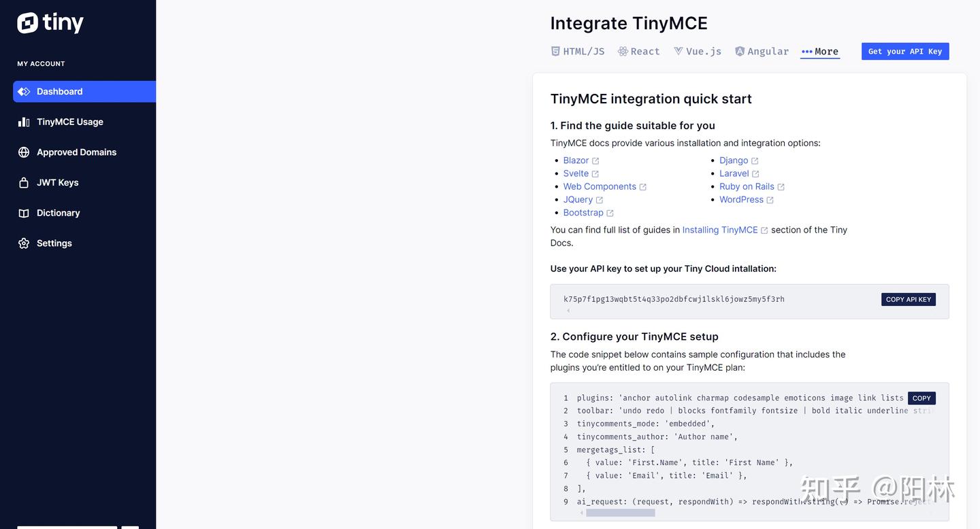
Task: Open Settings with the gear icon
Action: pos(24,243)
